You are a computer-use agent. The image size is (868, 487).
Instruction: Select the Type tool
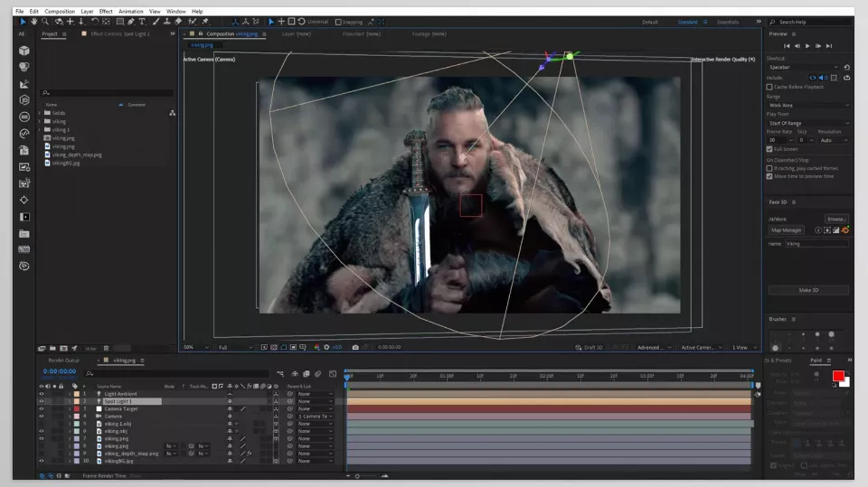pos(142,22)
